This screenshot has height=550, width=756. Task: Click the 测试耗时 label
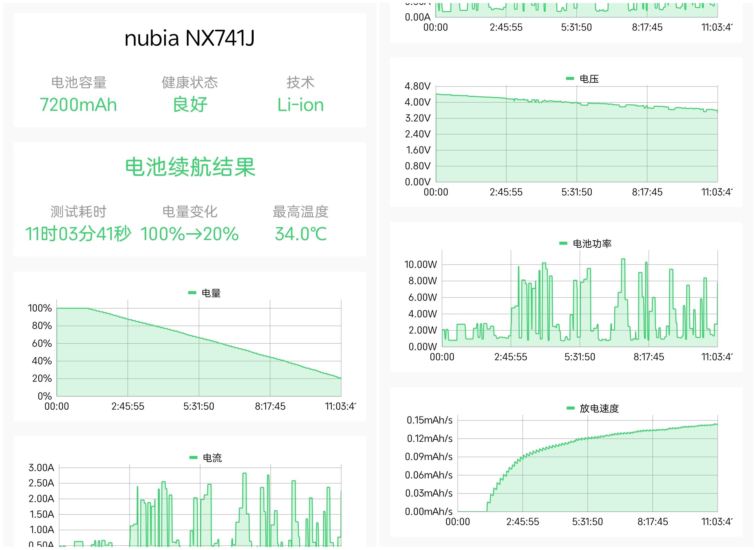[78, 212]
